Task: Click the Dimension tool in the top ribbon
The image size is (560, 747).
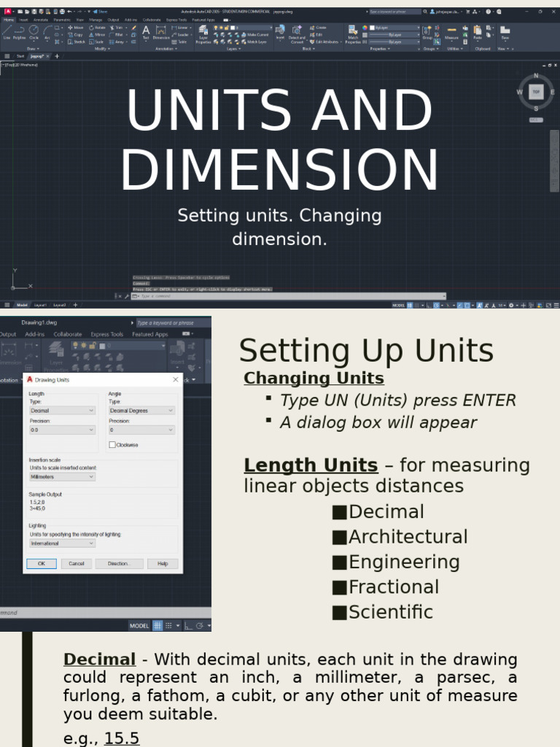Action: (161, 32)
